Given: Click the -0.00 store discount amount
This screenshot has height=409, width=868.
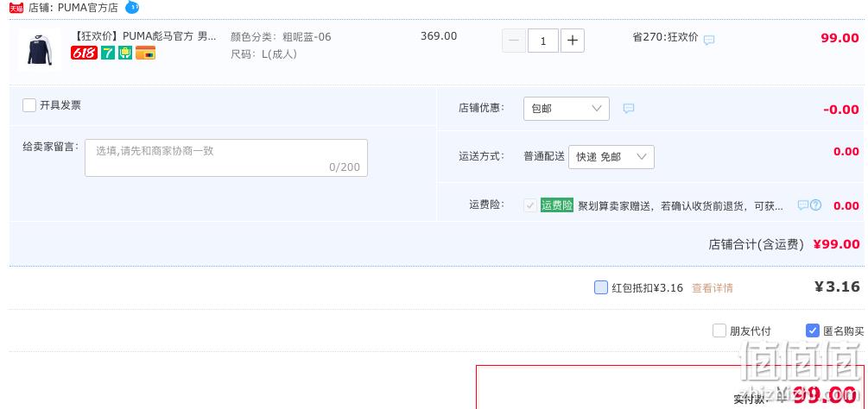Looking at the screenshot, I should click(x=841, y=110).
